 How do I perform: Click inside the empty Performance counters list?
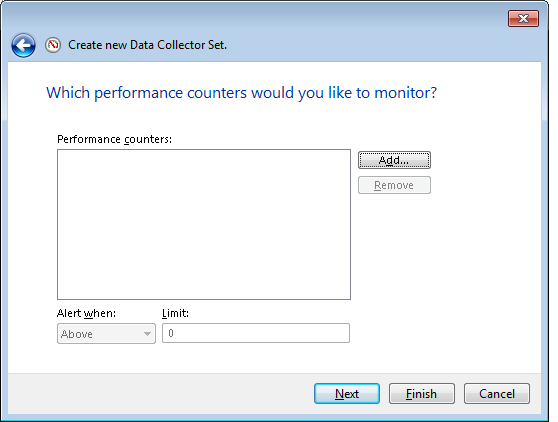pyautogui.click(x=204, y=225)
